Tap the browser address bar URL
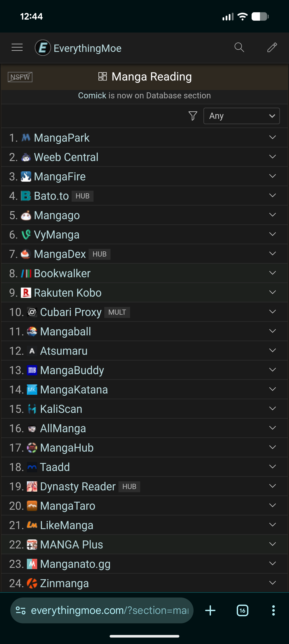The height and width of the screenshot is (644, 289). 109,610
